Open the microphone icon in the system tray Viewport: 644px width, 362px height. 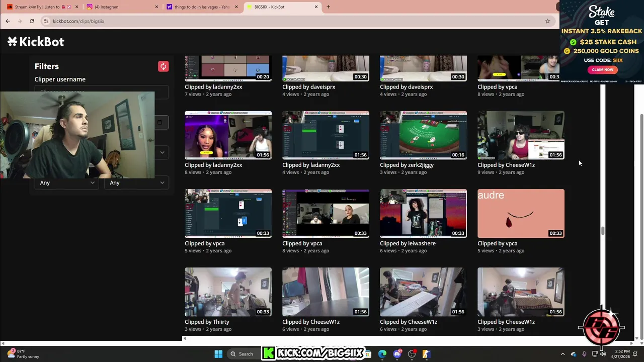584,354
